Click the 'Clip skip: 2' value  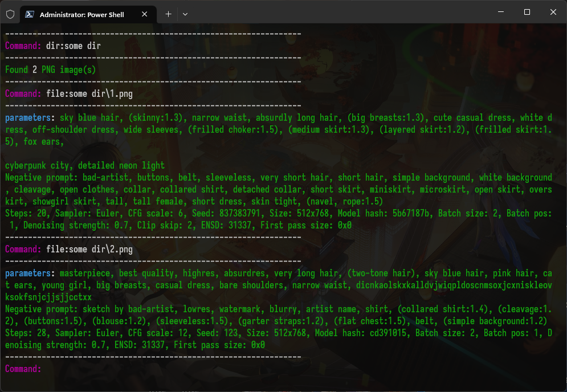165,225
